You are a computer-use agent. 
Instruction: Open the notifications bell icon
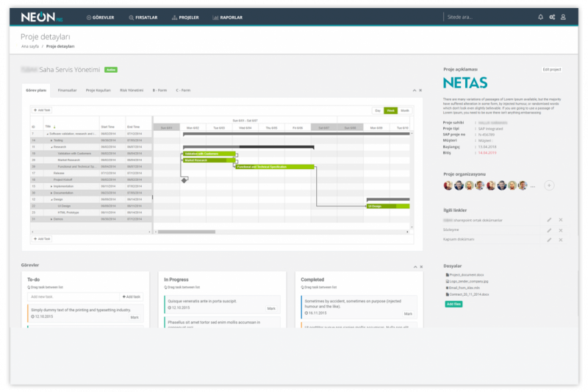[x=540, y=17]
